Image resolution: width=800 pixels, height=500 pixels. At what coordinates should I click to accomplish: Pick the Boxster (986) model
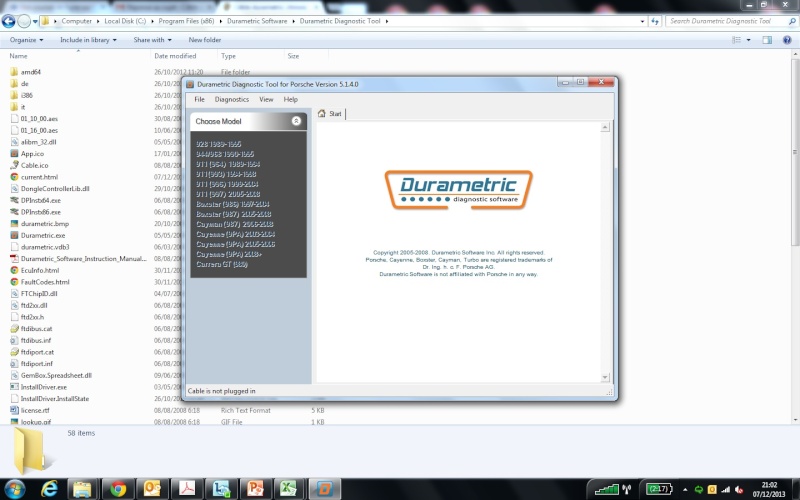(233, 204)
